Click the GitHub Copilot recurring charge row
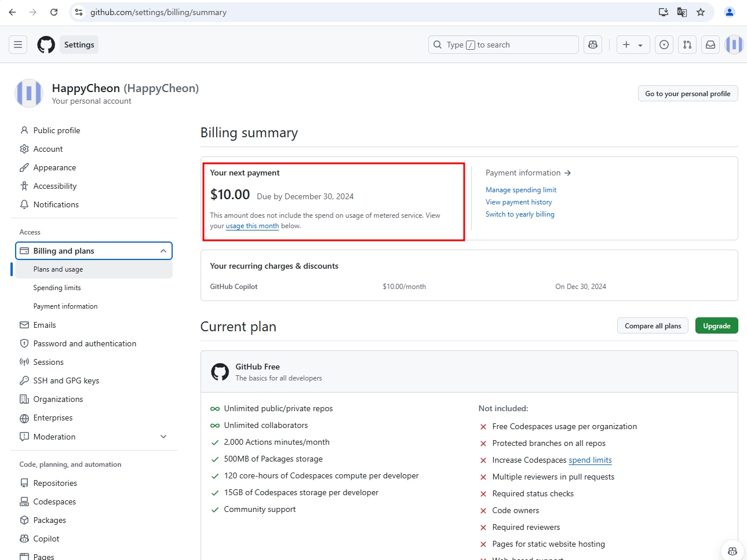 [469, 287]
